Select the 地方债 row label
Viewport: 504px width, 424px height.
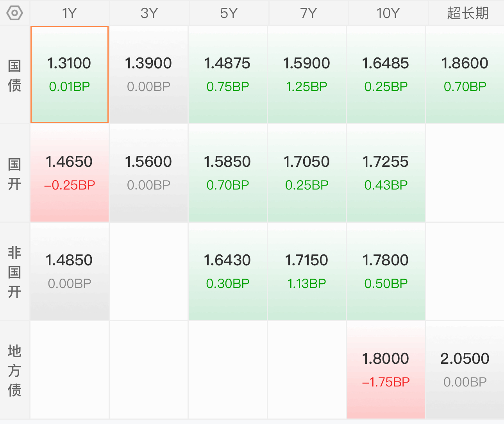(14, 370)
